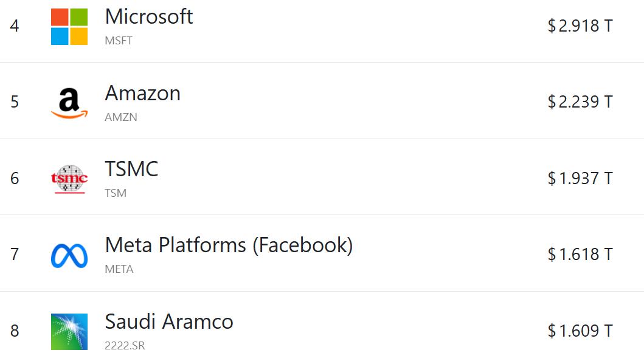Click Amazon's $2.239 T market cap

(x=580, y=101)
